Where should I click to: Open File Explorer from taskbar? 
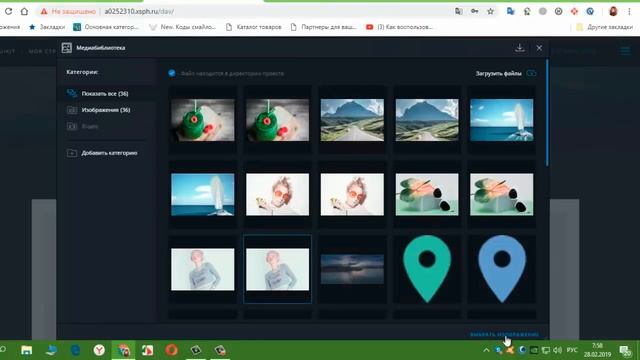coord(27,350)
